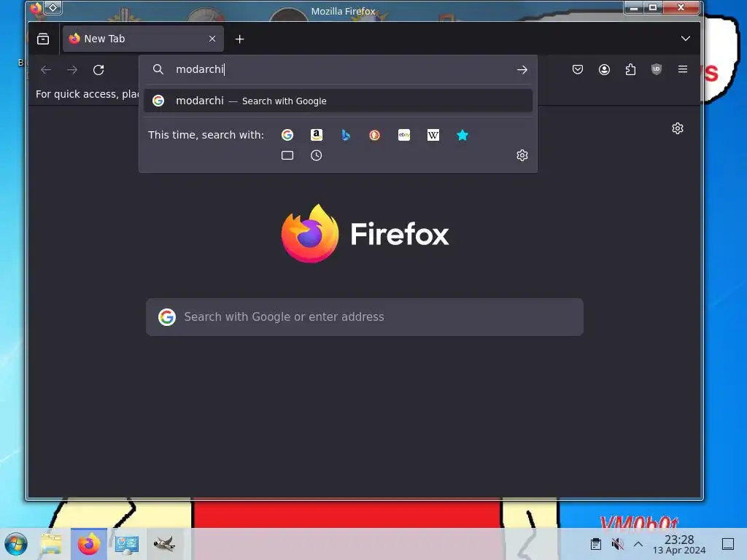The width and height of the screenshot is (747, 560).
Task: Select modarchi Search with Google suggestion
Action: (x=338, y=101)
